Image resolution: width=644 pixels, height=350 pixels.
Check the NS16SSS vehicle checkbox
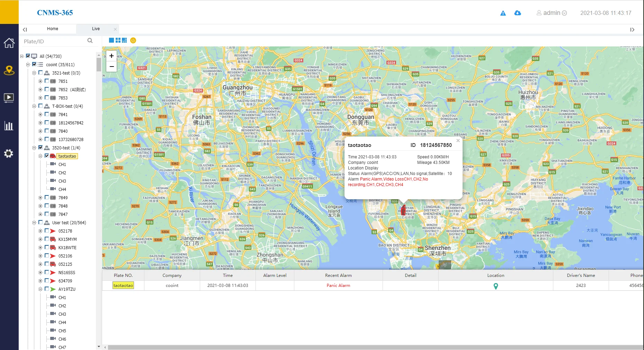[47, 272]
